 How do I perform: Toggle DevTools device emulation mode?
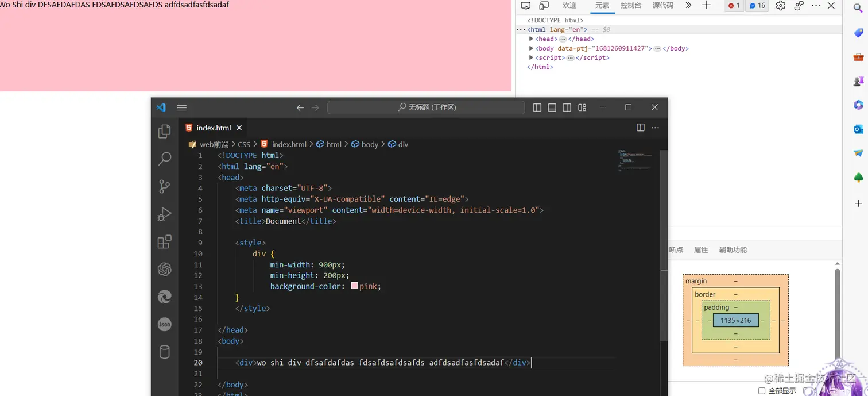click(544, 6)
